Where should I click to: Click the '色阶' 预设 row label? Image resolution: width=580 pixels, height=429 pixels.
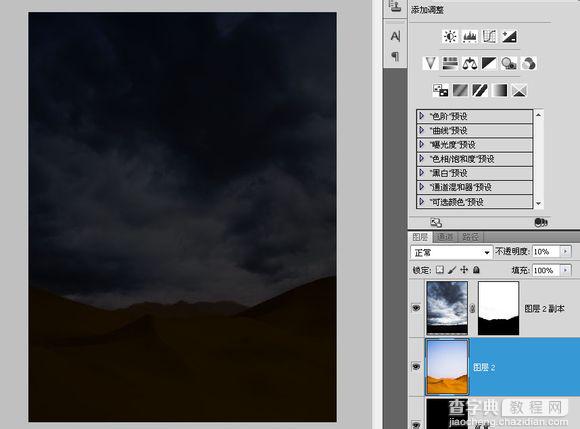(x=448, y=116)
